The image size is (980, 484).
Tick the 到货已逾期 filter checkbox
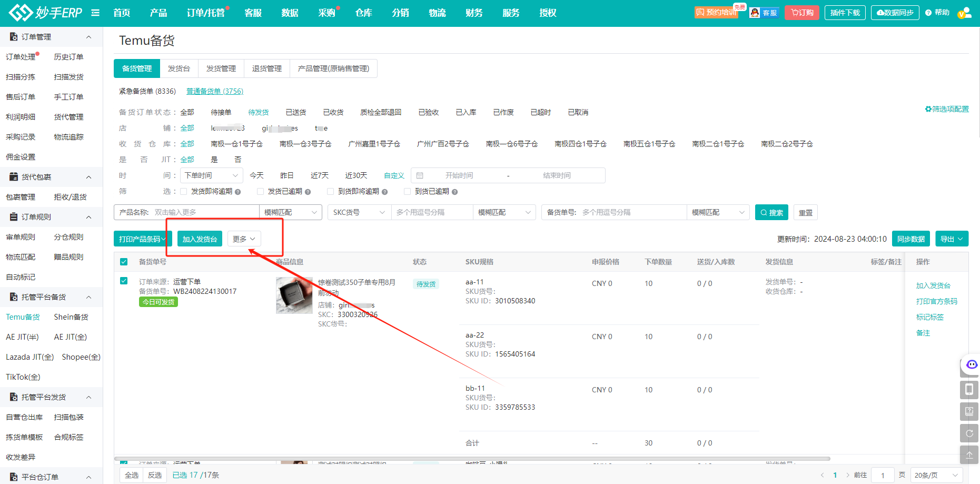[407, 191]
